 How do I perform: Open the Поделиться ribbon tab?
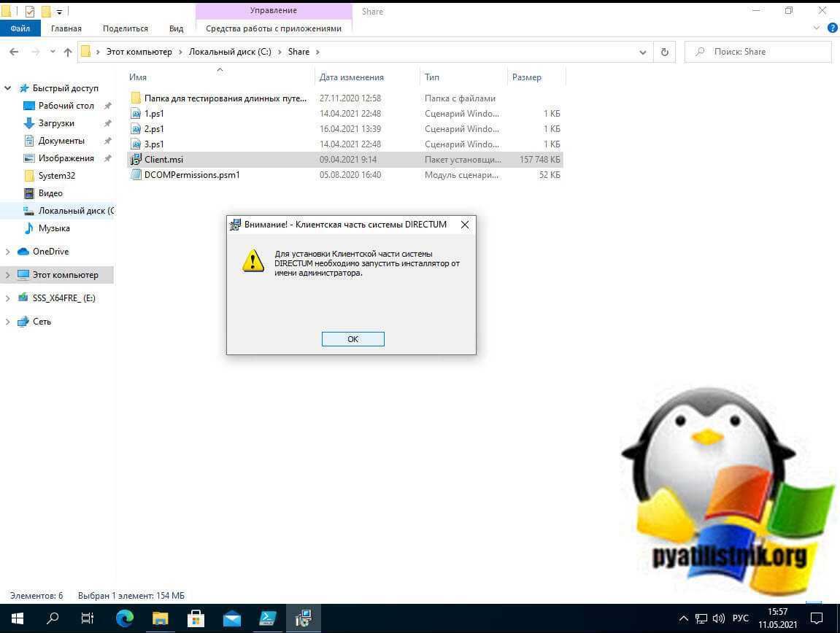click(125, 28)
